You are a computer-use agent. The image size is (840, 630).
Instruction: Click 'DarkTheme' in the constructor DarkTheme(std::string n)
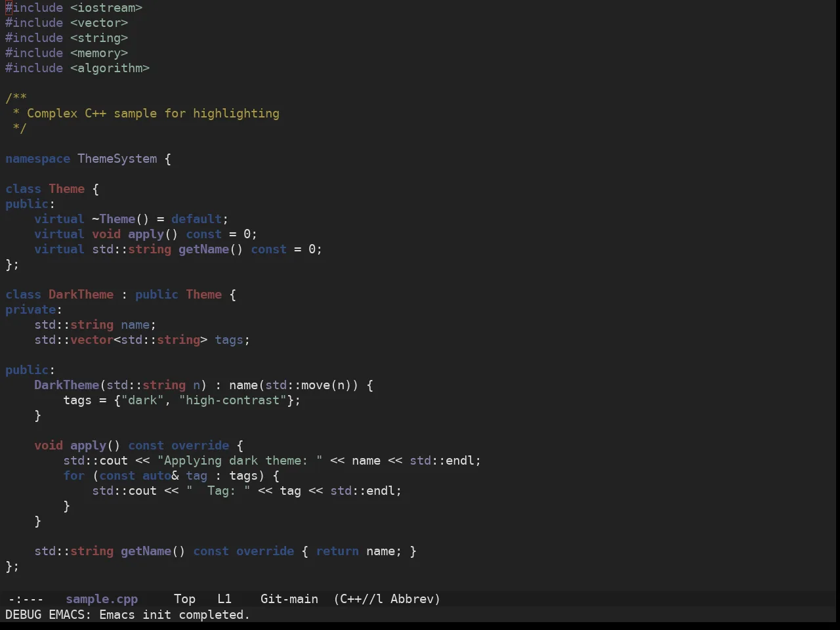pos(67,385)
